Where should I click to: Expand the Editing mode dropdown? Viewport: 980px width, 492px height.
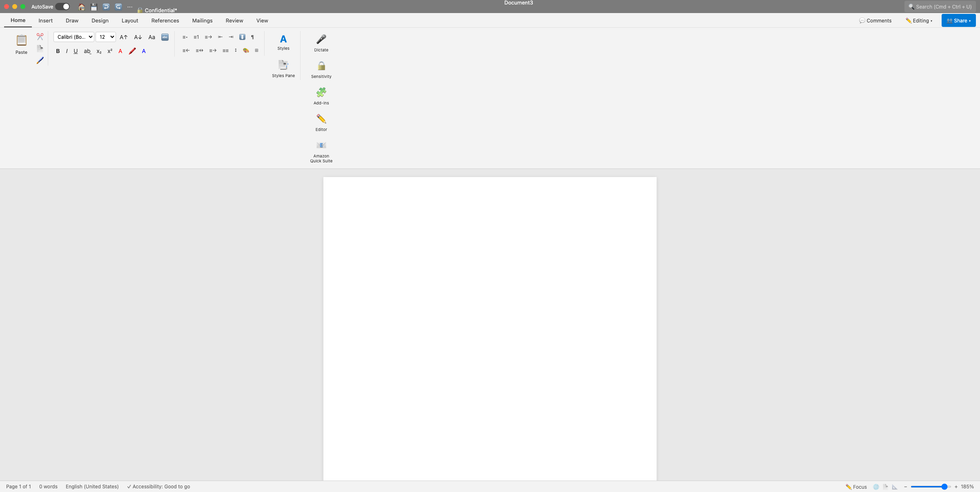[919, 20]
